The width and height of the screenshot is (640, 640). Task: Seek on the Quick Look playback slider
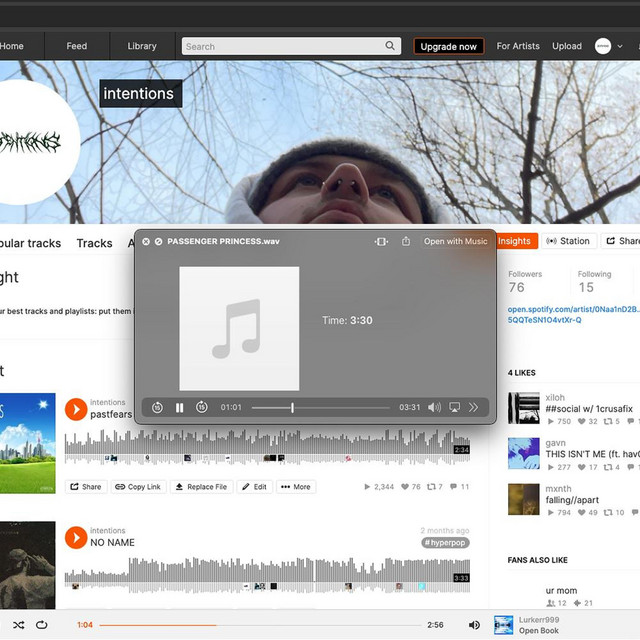coord(320,407)
